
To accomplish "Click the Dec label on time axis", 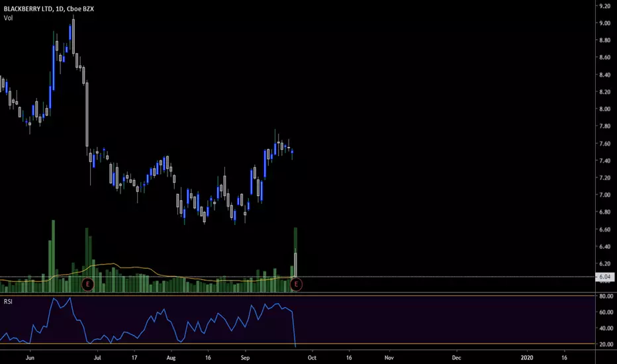I will tap(456, 357).
